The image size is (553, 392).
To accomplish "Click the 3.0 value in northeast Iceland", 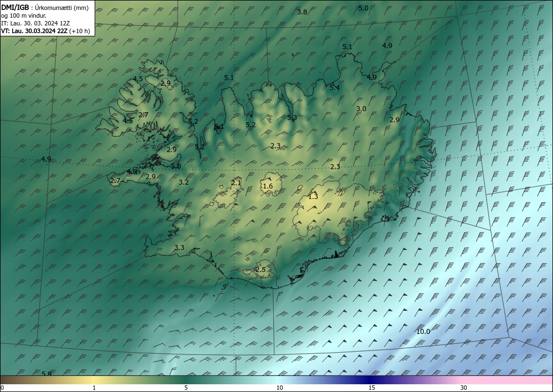I will pos(361,109).
